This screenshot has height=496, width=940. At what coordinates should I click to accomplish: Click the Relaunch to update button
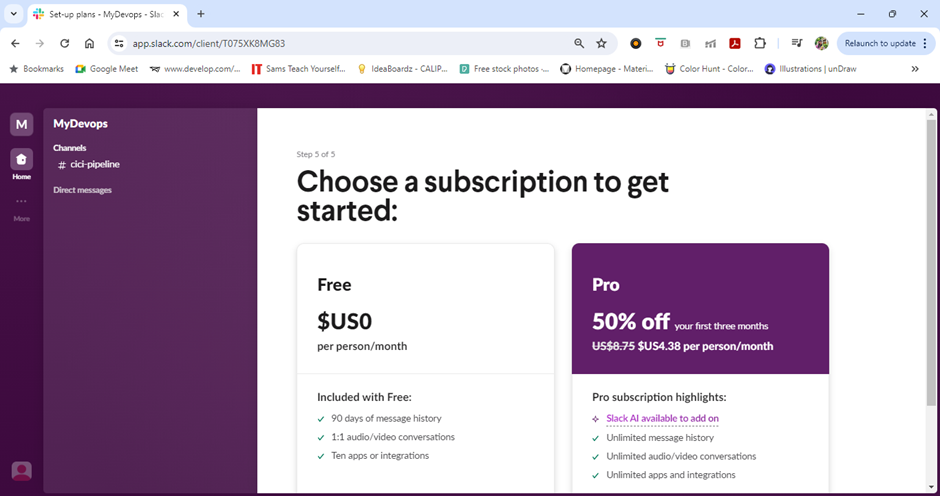click(880, 44)
